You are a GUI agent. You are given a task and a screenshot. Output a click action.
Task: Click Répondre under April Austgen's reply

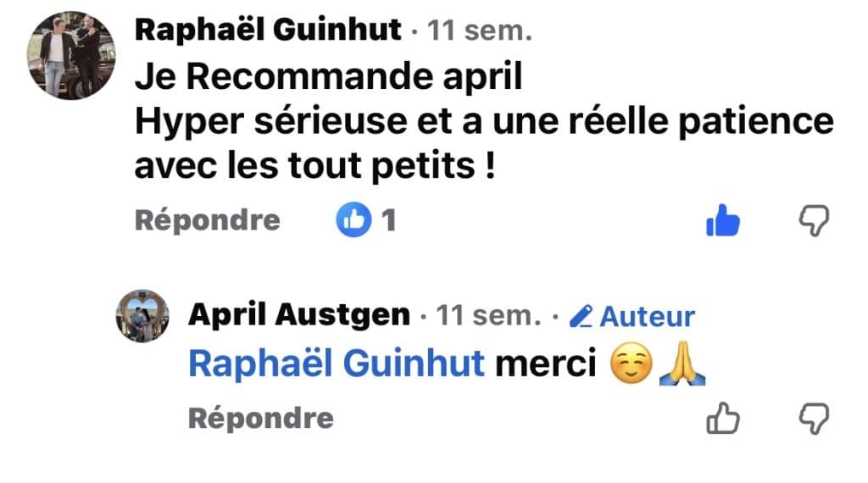[260, 418]
